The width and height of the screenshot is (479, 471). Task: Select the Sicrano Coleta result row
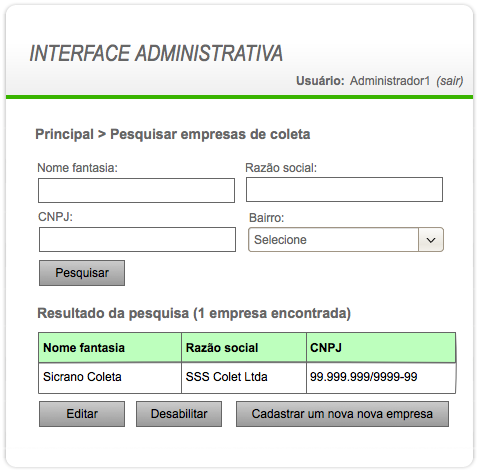tap(247, 378)
